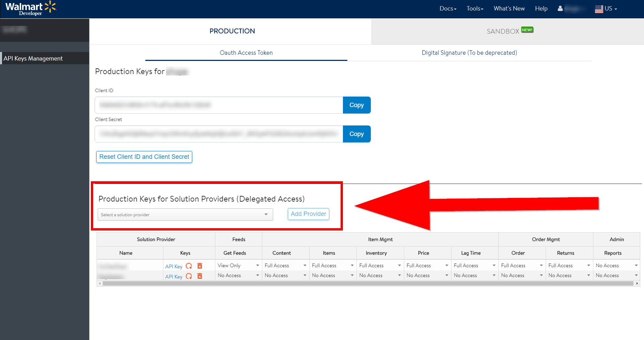Click the user account profile icon
644x340 pixels.
(x=560, y=8)
